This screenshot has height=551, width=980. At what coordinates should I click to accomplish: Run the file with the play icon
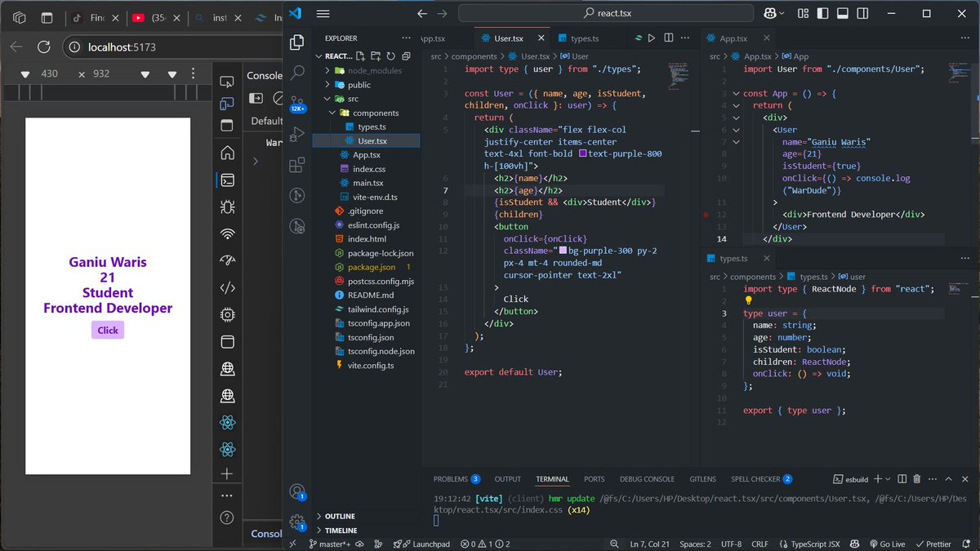click(652, 38)
